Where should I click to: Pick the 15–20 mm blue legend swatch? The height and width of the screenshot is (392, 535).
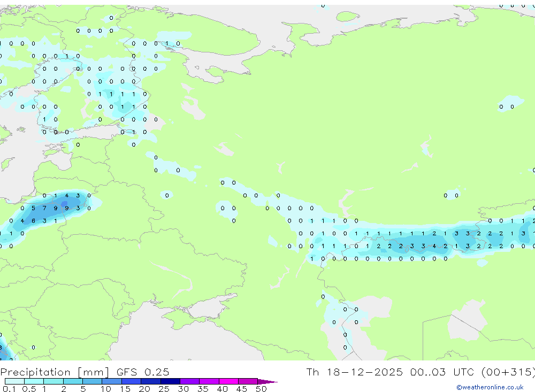(x=132, y=381)
